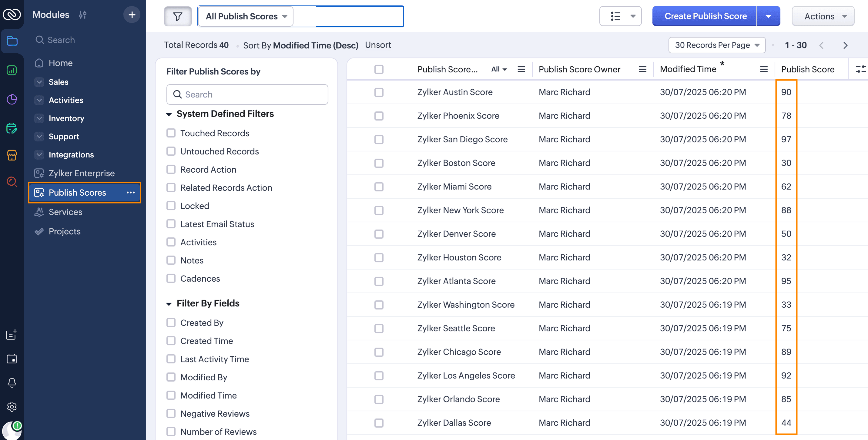Open 30 Records Per Page dropdown
The image size is (868, 440).
point(717,45)
